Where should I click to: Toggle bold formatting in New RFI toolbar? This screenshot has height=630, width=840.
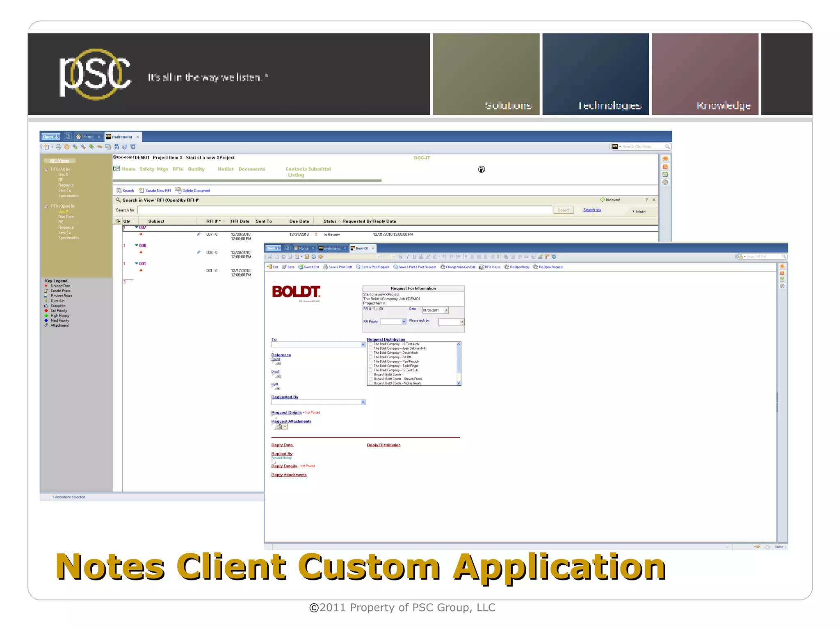[x=401, y=257]
